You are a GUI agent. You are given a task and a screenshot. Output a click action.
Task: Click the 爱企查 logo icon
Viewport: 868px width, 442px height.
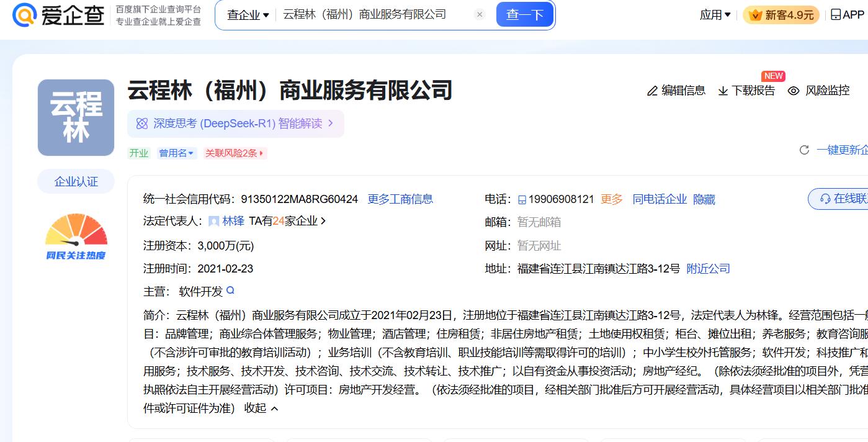pos(25,15)
